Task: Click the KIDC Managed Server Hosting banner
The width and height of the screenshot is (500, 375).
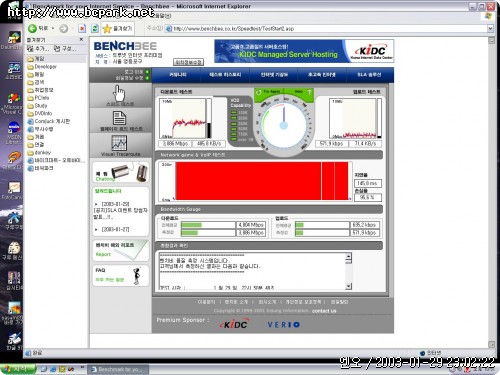Action: click(304, 51)
